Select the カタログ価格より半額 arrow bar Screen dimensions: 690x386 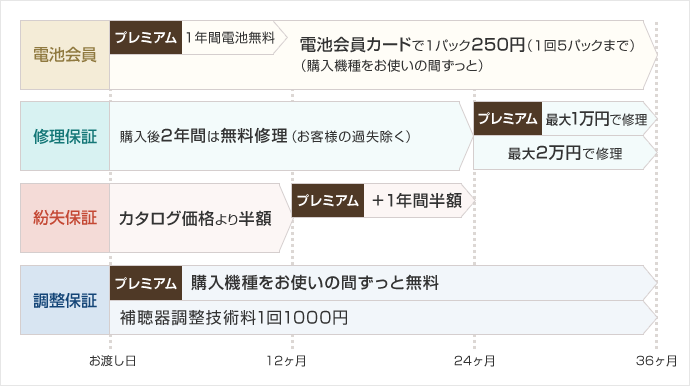click(x=201, y=218)
